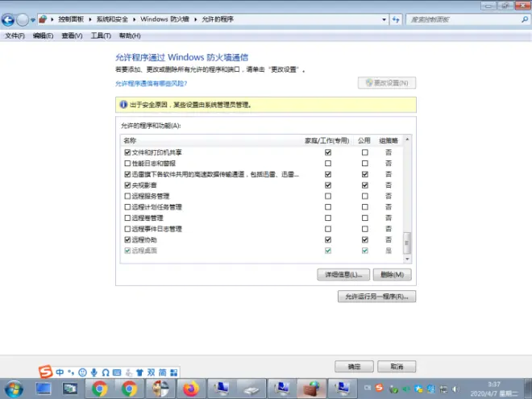Screen dimensions: 532x399
Task: Sort by the 名称 column header
Action: [130, 140]
